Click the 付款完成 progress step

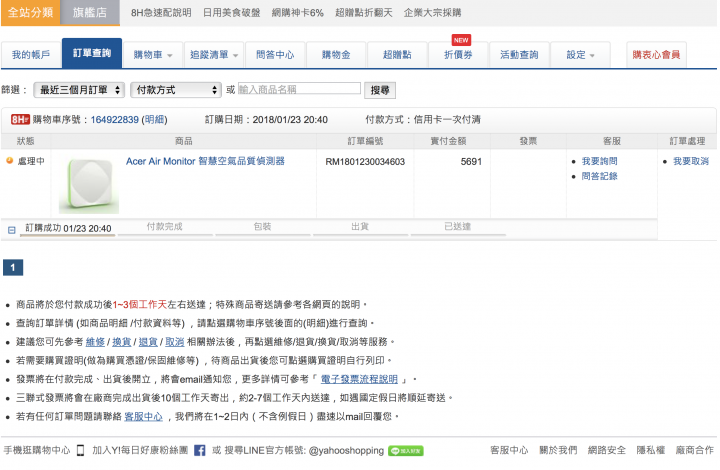(164, 227)
